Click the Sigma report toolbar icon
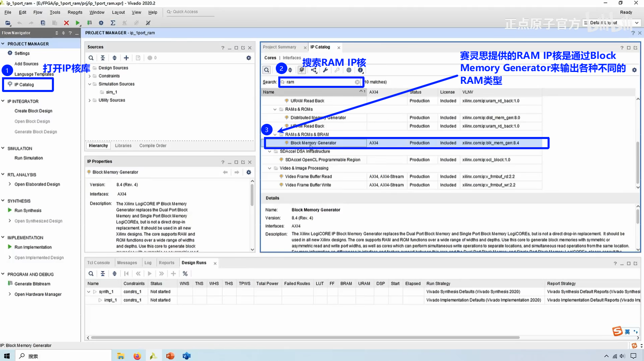The height and width of the screenshot is (361, 644). (x=113, y=23)
